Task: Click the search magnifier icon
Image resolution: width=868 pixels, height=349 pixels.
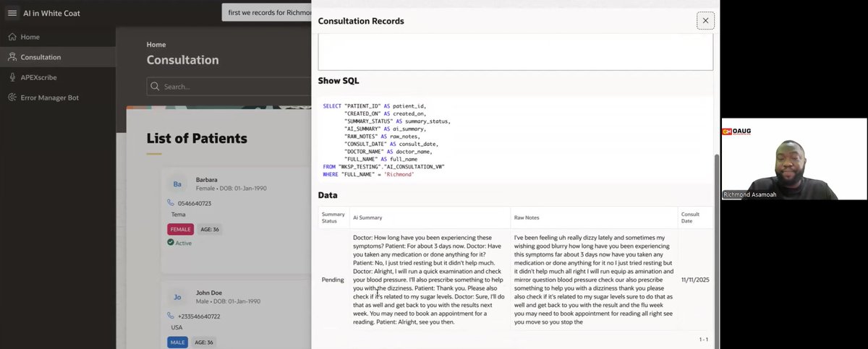Action: [155, 87]
